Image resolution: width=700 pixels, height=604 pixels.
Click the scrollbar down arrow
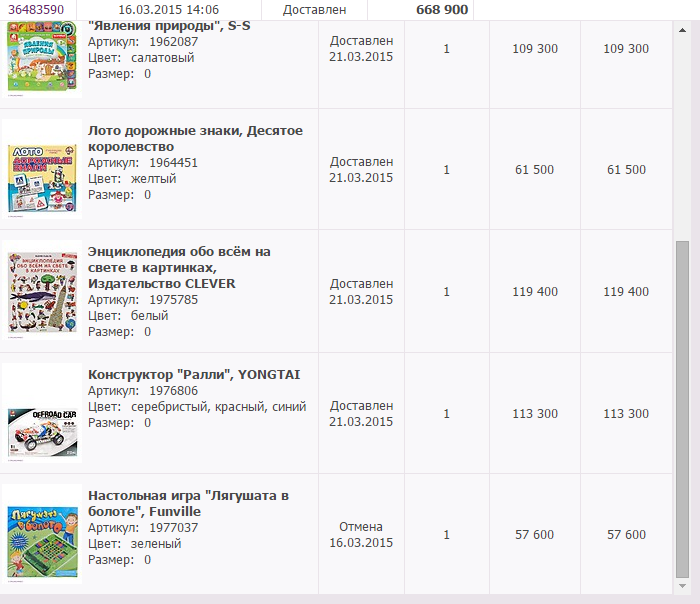[682, 586]
